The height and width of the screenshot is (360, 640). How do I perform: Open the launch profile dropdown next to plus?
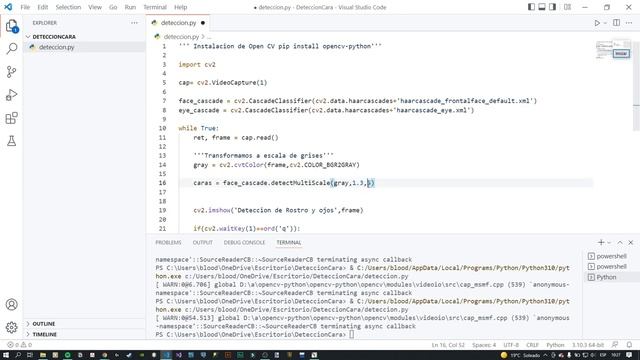tap(609, 242)
